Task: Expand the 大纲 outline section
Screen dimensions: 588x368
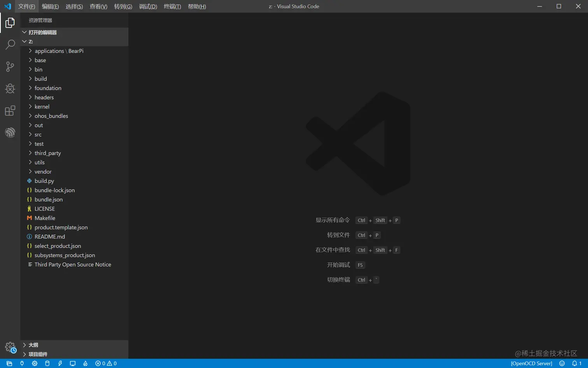Action: coord(74,345)
